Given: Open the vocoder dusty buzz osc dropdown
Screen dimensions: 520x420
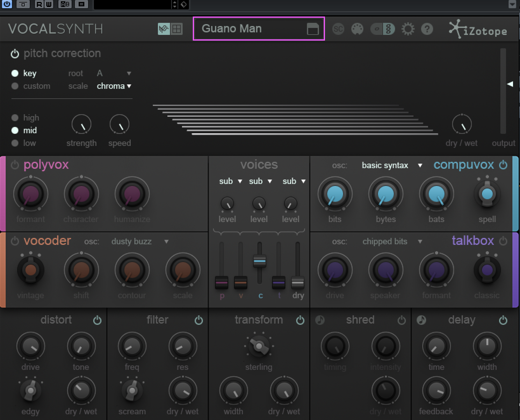Looking at the screenshot, I should point(140,242).
